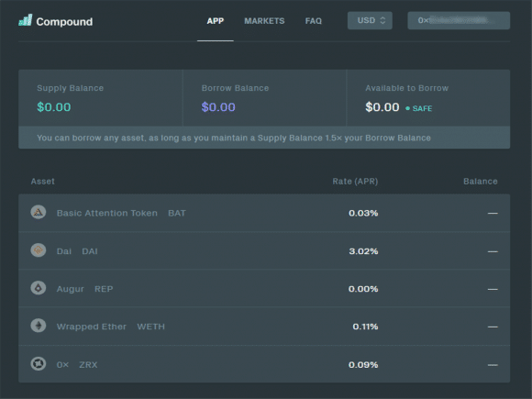Click the 0x ZRX token icon
This screenshot has height=399, width=532.
(39, 364)
